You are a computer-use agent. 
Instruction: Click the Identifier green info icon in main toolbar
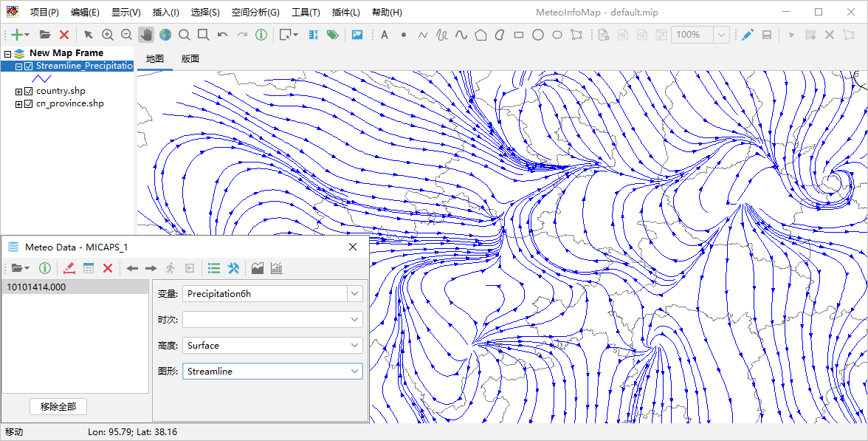261,35
